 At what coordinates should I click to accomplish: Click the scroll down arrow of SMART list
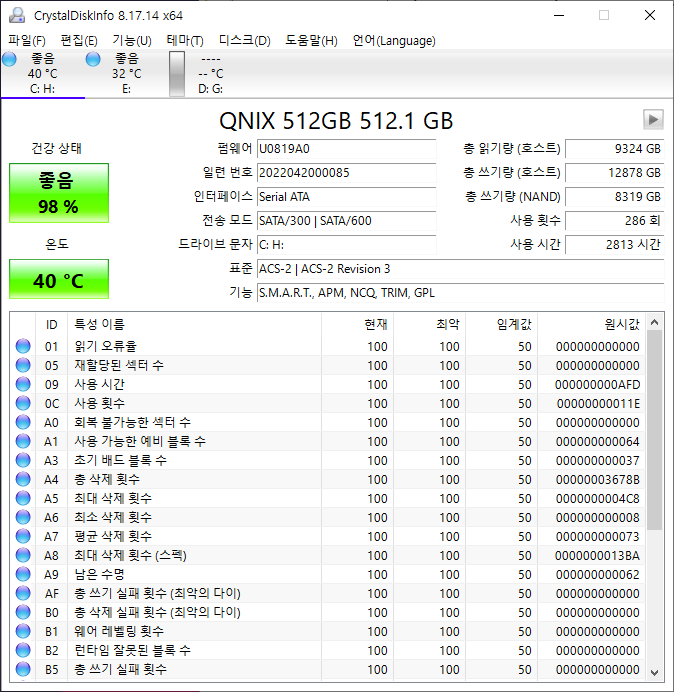coord(655,672)
